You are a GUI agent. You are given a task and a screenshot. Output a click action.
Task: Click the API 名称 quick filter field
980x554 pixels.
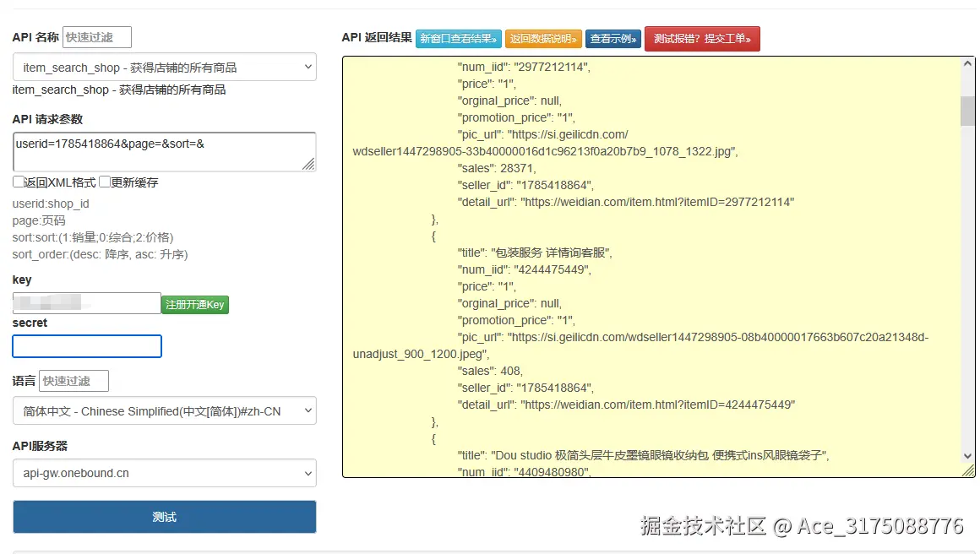(x=97, y=37)
